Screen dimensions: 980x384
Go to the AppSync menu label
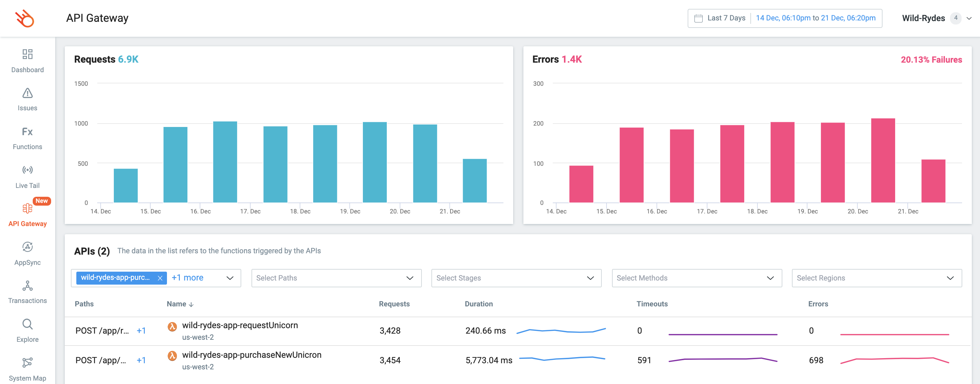point(27,263)
